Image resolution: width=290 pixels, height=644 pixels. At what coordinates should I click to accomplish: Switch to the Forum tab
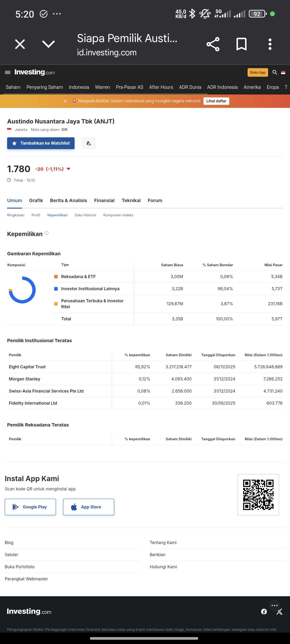(x=155, y=200)
